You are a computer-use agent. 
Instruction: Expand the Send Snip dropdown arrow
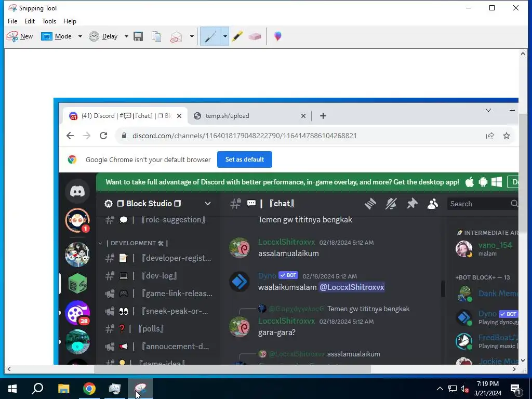192,36
